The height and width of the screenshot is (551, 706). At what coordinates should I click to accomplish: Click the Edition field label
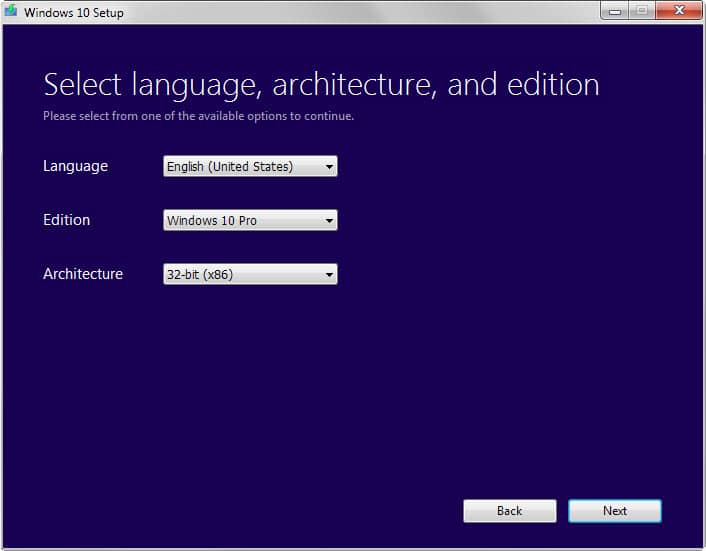[x=66, y=220]
